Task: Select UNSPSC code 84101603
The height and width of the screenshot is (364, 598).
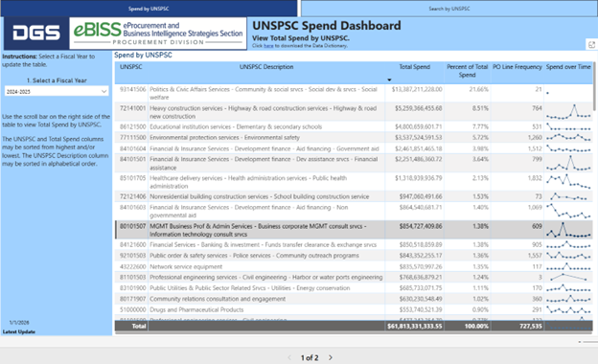Action: click(132, 207)
